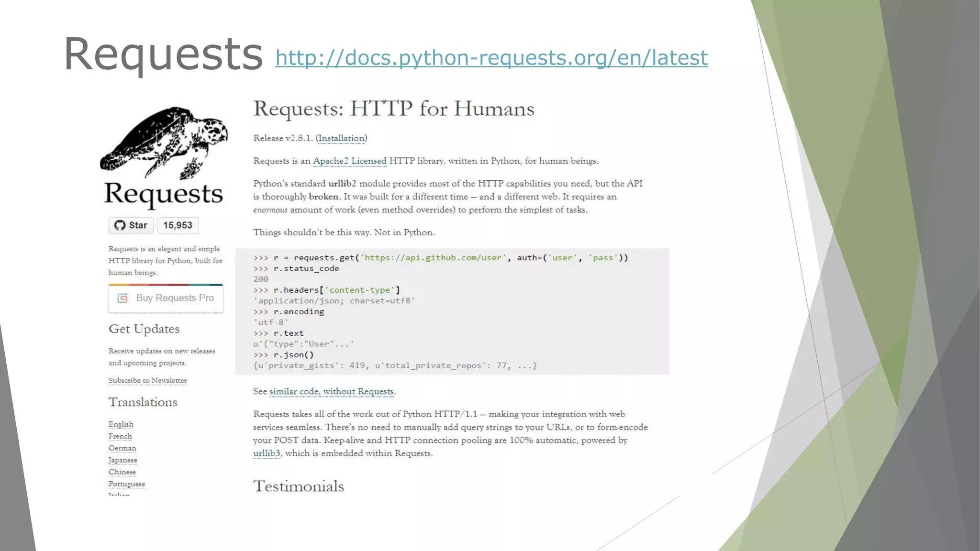Select the Portuguese translation
Image resolution: width=980 pixels, height=551 pixels.
point(127,484)
